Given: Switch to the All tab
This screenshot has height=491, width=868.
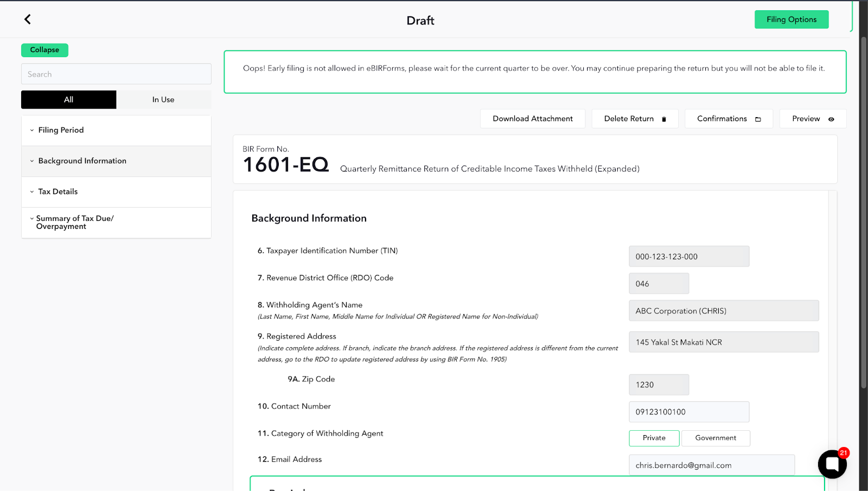Looking at the screenshot, I should [68, 100].
